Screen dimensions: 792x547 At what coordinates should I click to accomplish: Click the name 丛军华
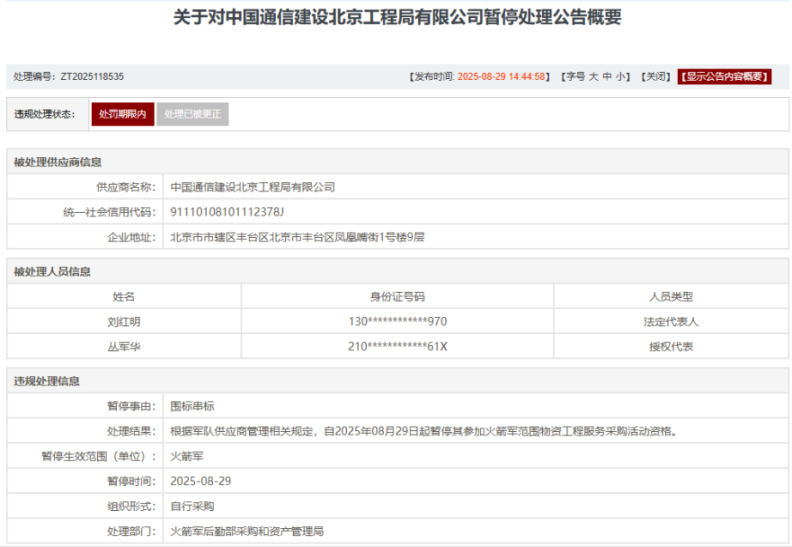(124, 347)
